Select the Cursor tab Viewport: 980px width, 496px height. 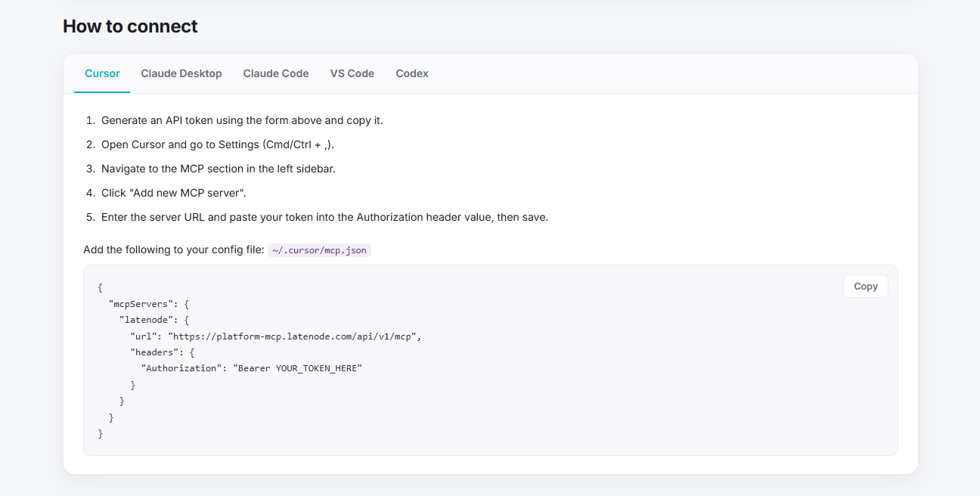pos(102,73)
